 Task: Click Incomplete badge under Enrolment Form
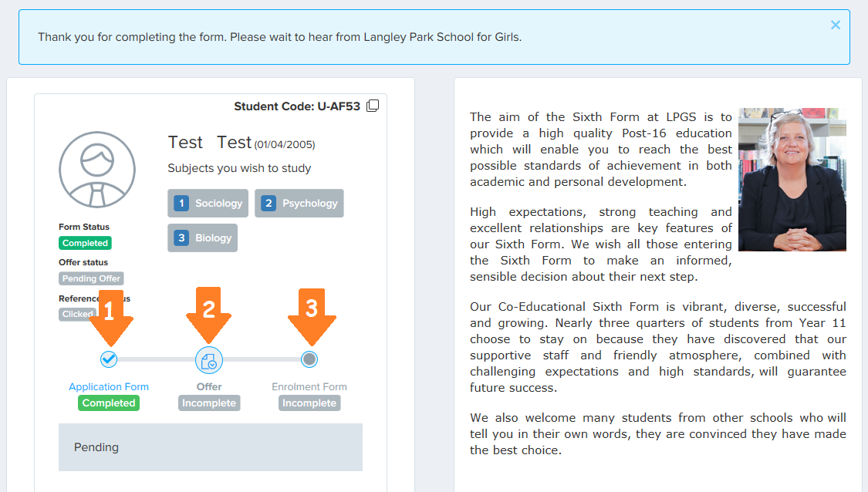coord(309,403)
